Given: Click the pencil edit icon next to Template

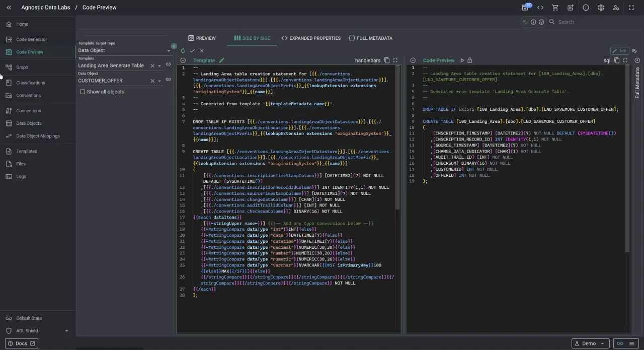Looking at the screenshot, I should (x=221, y=60).
